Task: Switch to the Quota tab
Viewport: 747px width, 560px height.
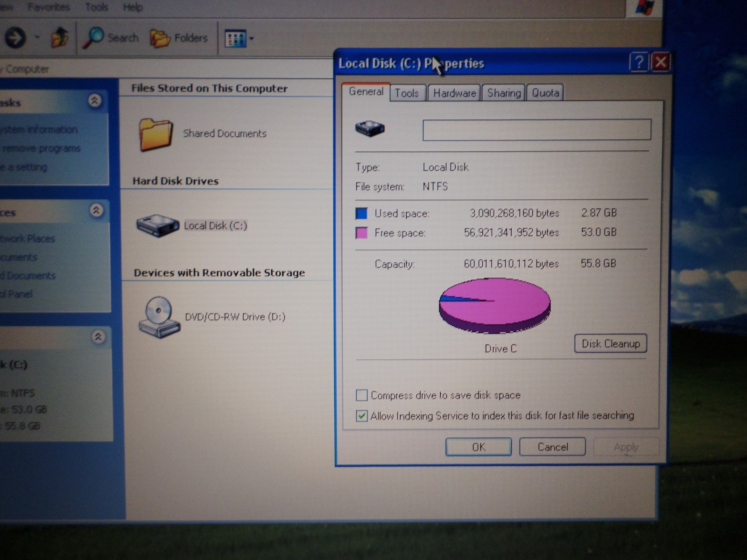Action: 545,93
